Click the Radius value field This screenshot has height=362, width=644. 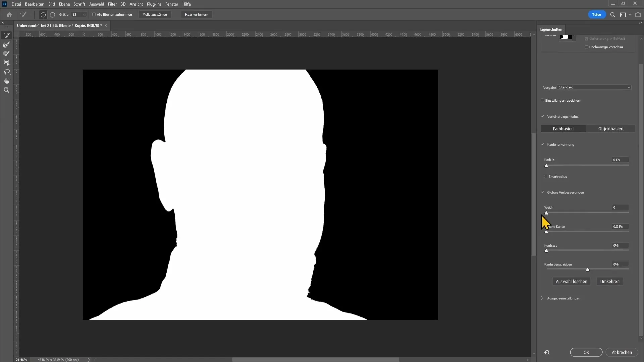620,160
